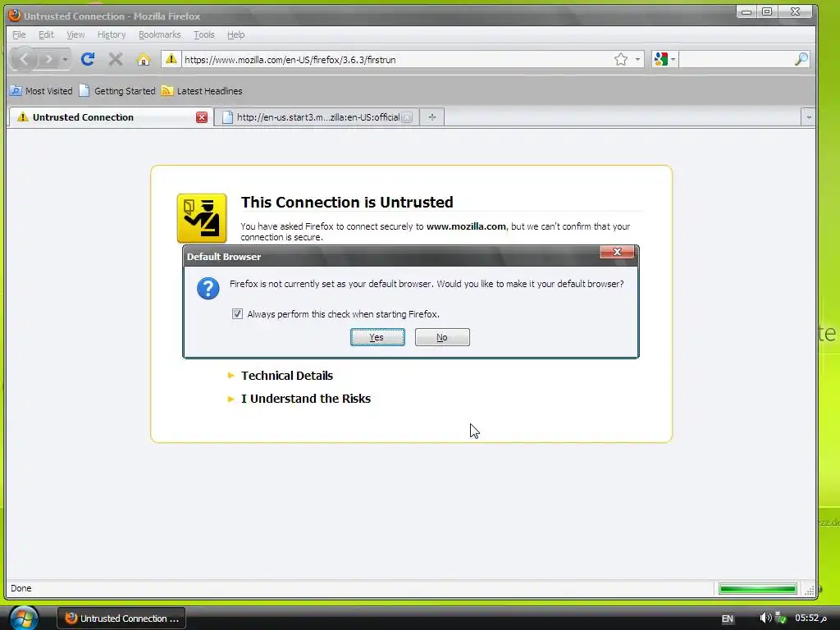Open the volume speaker icon in tray
840x630 pixels.
point(765,618)
